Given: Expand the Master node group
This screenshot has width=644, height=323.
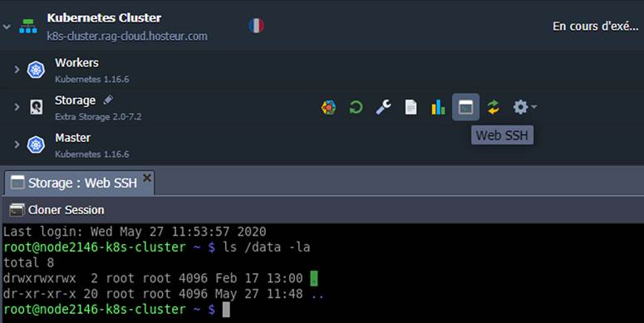Looking at the screenshot, I should (17, 144).
